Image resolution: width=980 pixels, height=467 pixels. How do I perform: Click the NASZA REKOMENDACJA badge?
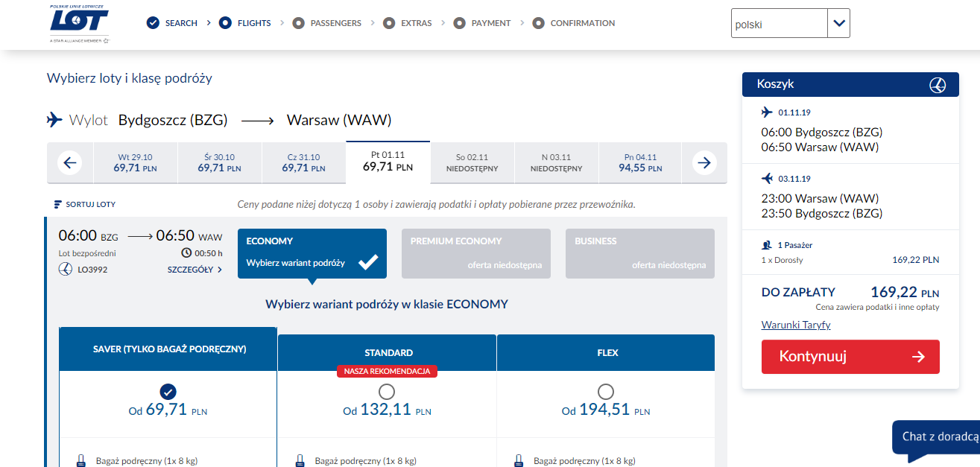pos(387,371)
